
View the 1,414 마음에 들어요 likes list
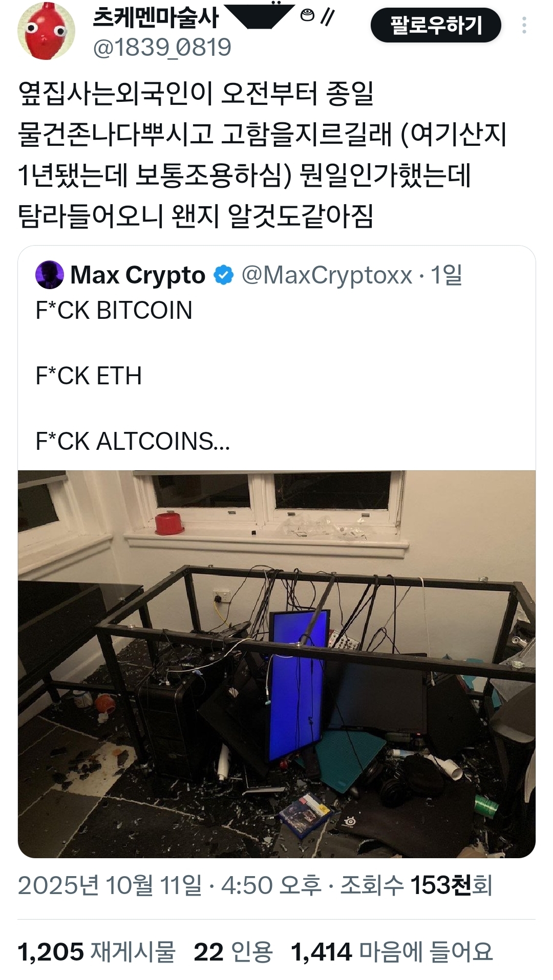pos(392,952)
